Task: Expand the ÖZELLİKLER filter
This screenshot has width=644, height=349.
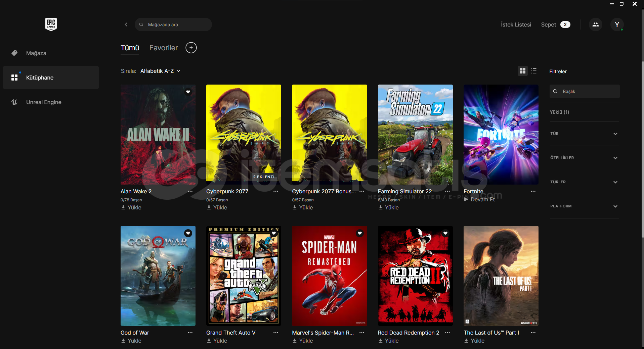Action: pos(584,158)
